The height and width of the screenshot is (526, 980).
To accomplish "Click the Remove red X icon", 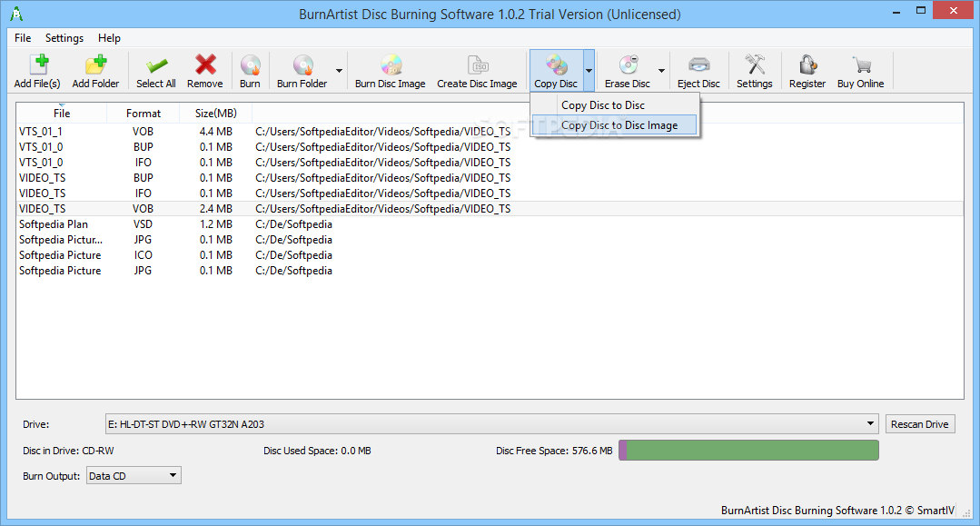I will coord(205,65).
